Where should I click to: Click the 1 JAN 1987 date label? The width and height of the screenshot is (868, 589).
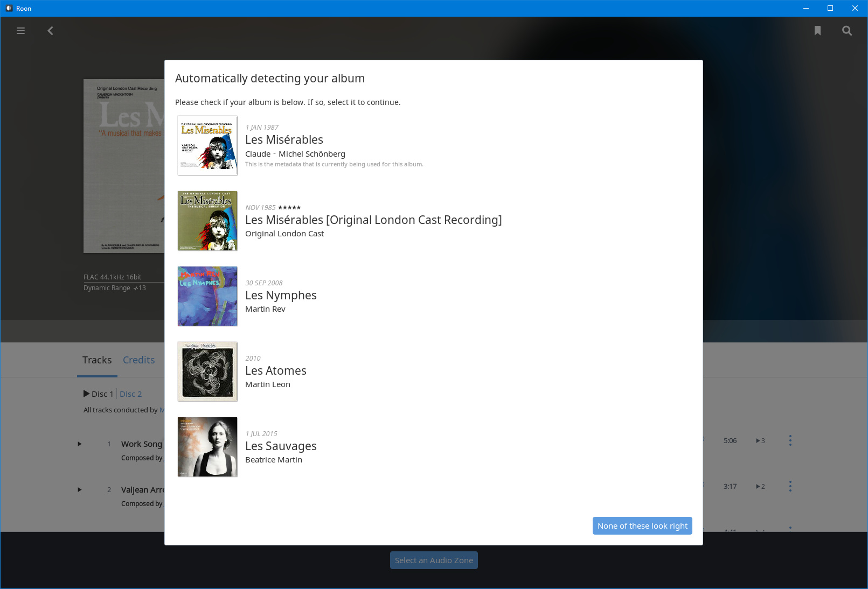[x=262, y=128]
